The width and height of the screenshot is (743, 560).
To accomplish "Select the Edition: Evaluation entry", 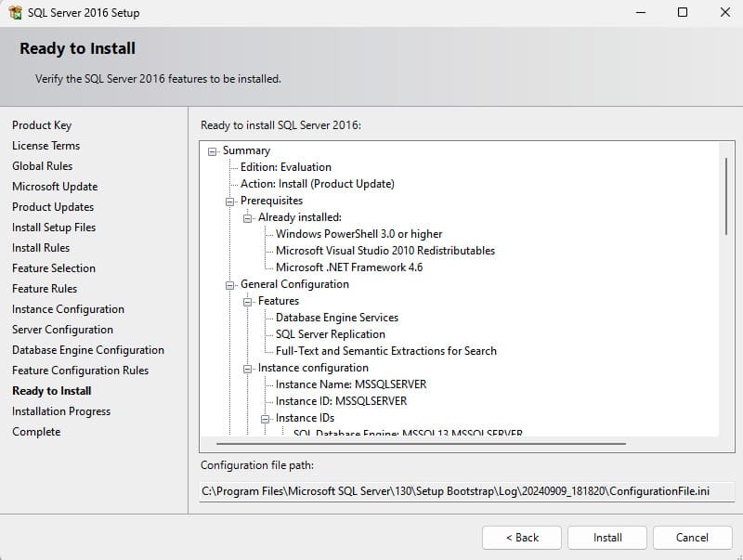I will point(285,167).
